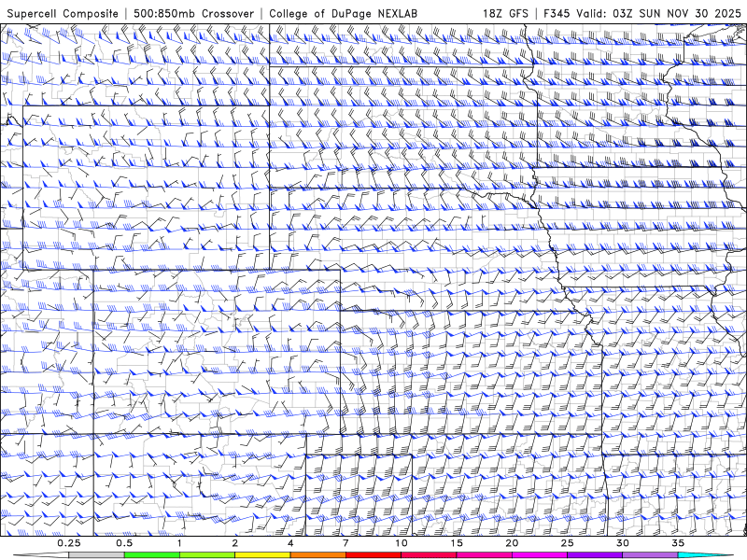Click the legend value 4
This screenshot has width=747, height=560.
click(290, 543)
